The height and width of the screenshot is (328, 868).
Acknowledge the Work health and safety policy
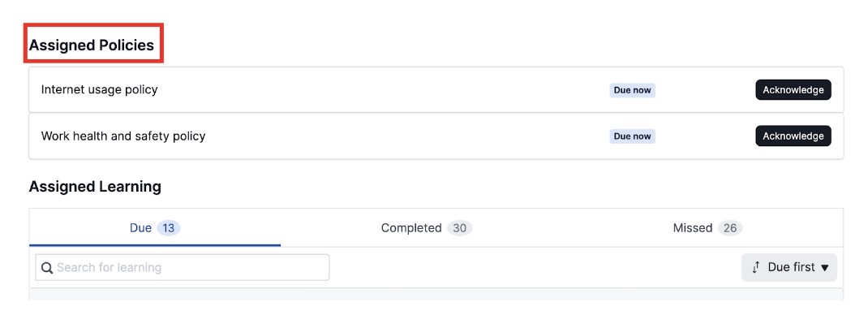(x=793, y=136)
